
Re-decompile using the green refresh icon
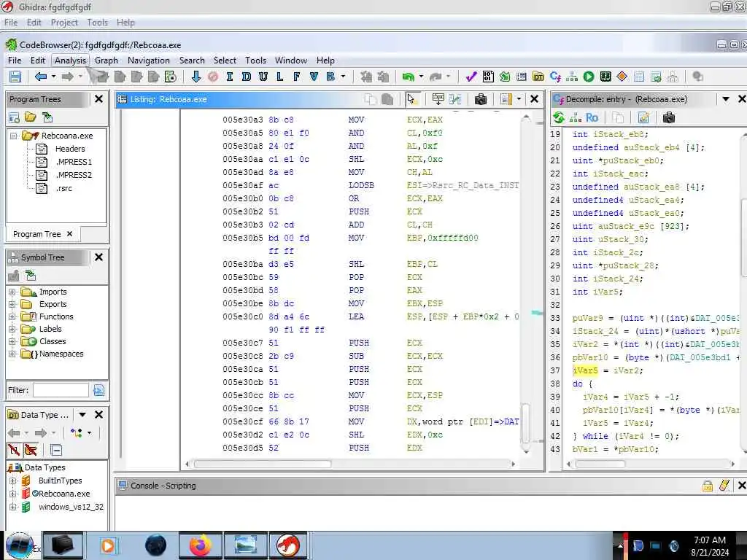(x=559, y=117)
